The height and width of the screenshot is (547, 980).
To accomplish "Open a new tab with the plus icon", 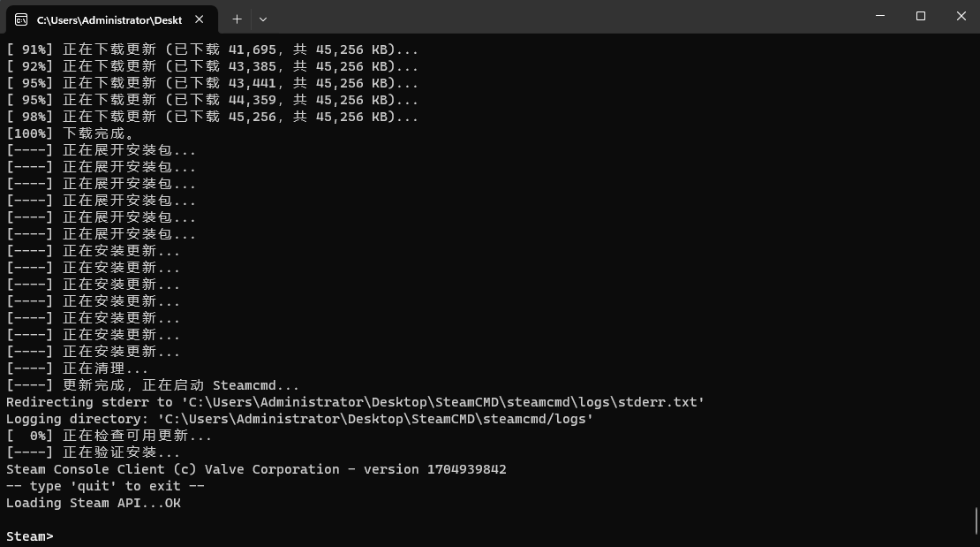I will [237, 19].
